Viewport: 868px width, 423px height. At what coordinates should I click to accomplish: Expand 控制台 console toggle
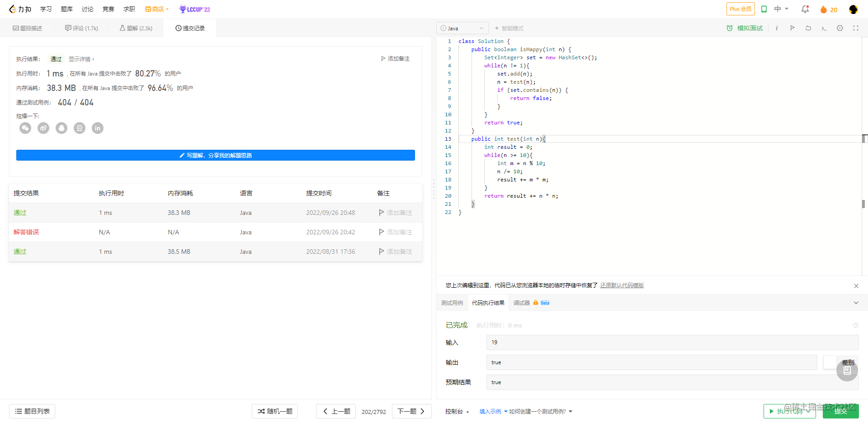point(457,411)
